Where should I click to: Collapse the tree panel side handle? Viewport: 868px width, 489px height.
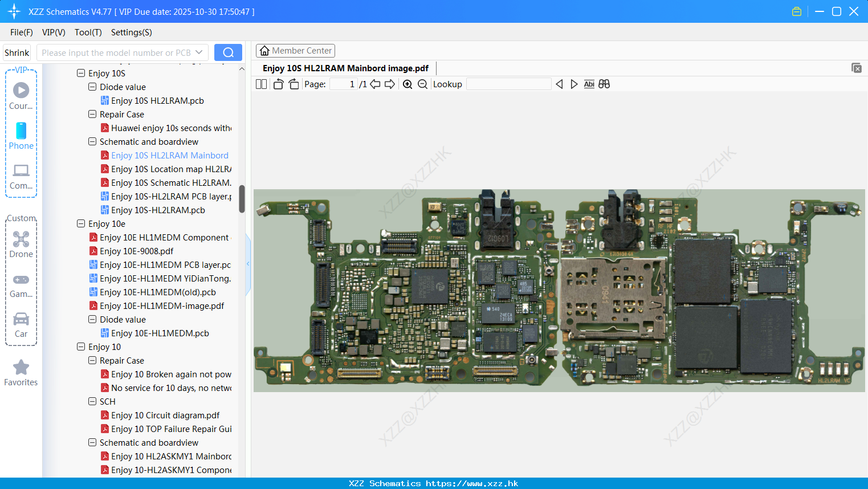coord(248,264)
